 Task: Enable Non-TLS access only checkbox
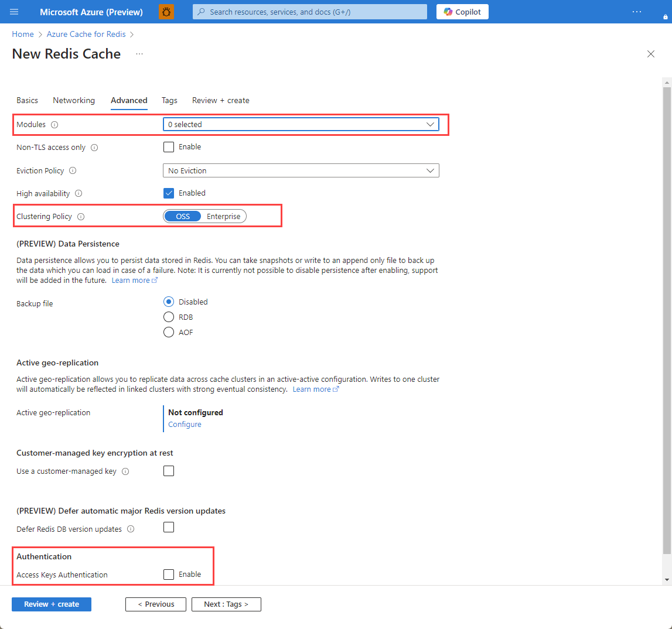(169, 147)
